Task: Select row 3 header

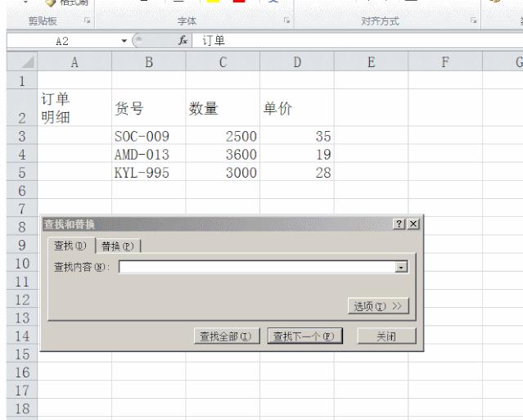Action: (22, 135)
